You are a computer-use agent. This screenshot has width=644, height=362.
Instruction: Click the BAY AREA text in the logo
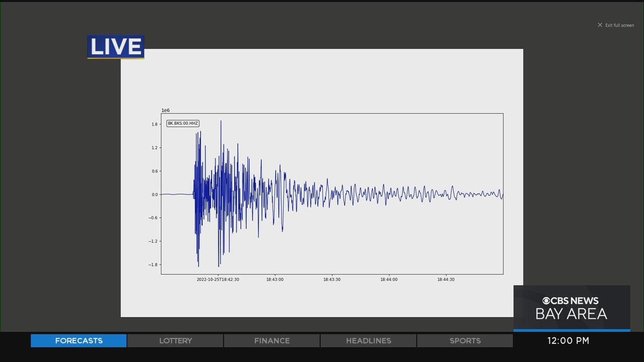[571, 314]
